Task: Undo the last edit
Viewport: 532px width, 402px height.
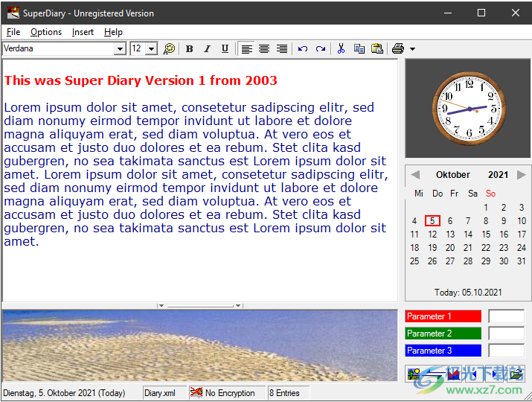Action: pyautogui.click(x=303, y=49)
